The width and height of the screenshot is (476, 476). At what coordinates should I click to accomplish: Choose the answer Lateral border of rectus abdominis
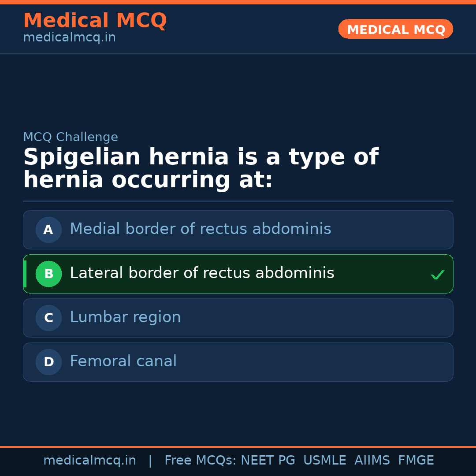click(202, 273)
